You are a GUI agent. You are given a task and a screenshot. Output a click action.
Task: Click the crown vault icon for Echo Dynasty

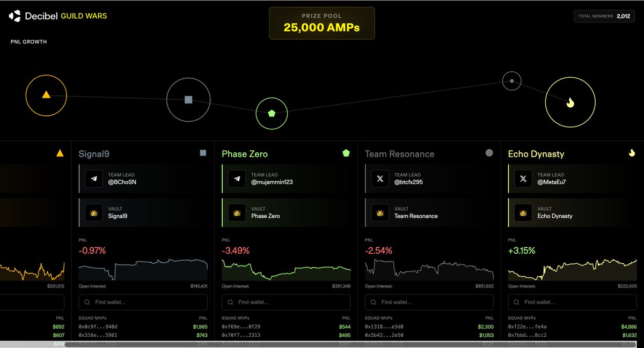pyautogui.click(x=523, y=213)
